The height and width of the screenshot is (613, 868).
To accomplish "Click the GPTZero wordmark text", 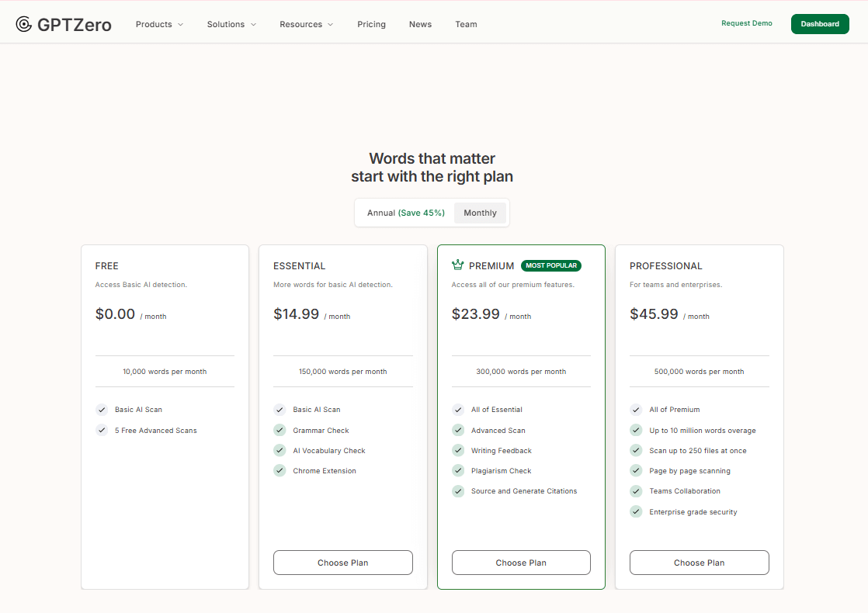I will point(75,25).
